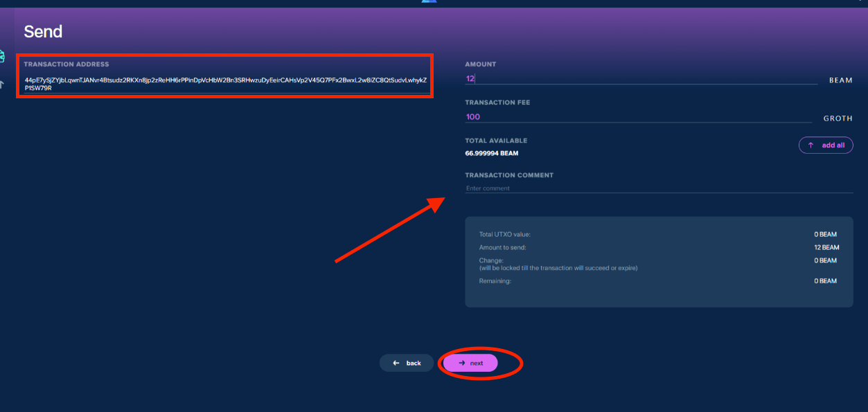Viewport: 868px width, 412px height.
Task: Click into the Amount input field
Action: [x=641, y=79]
